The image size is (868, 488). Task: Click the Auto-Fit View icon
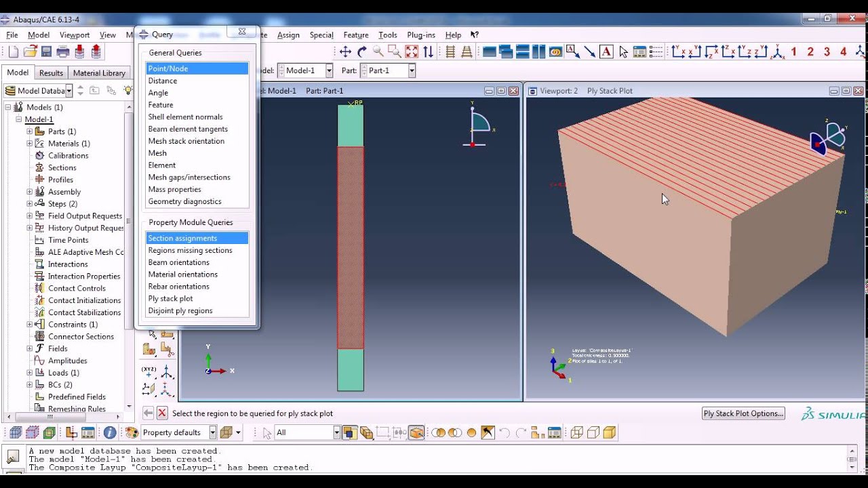coord(412,52)
